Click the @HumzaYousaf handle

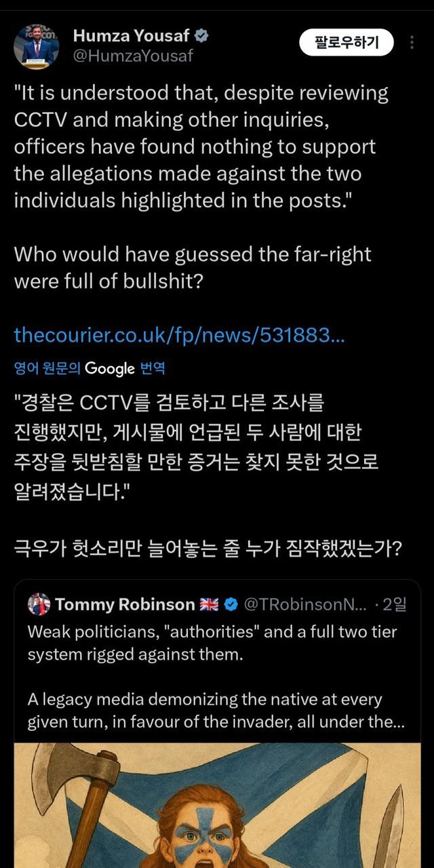(x=133, y=56)
